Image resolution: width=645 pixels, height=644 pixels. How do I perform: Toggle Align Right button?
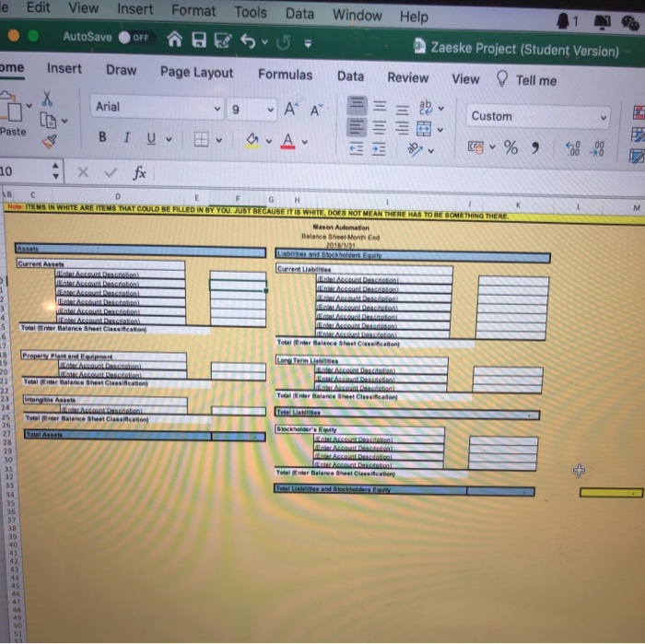(402, 129)
